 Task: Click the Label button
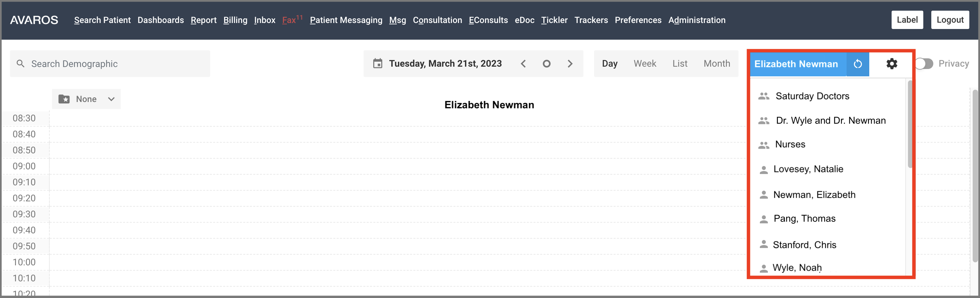click(907, 20)
